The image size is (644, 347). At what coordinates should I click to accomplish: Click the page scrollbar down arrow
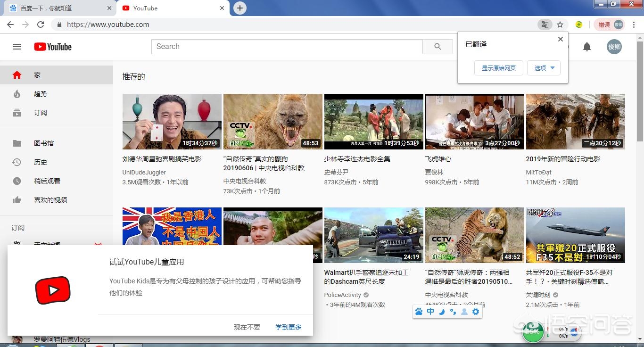pyautogui.click(x=640, y=339)
